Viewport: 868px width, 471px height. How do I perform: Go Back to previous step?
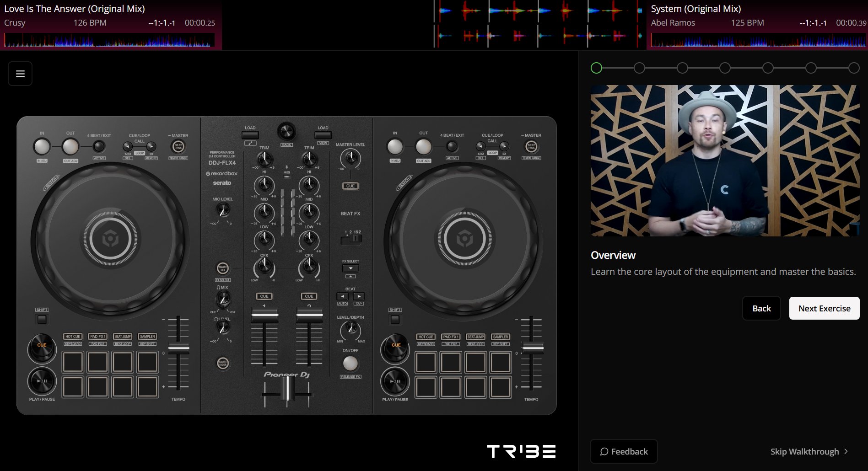[x=761, y=308]
